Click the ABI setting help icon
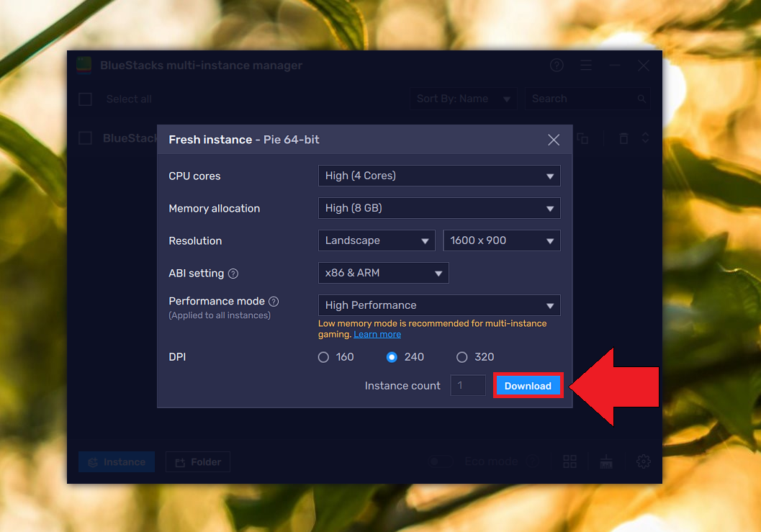761x532 pixels. click(x=230, y=273)
